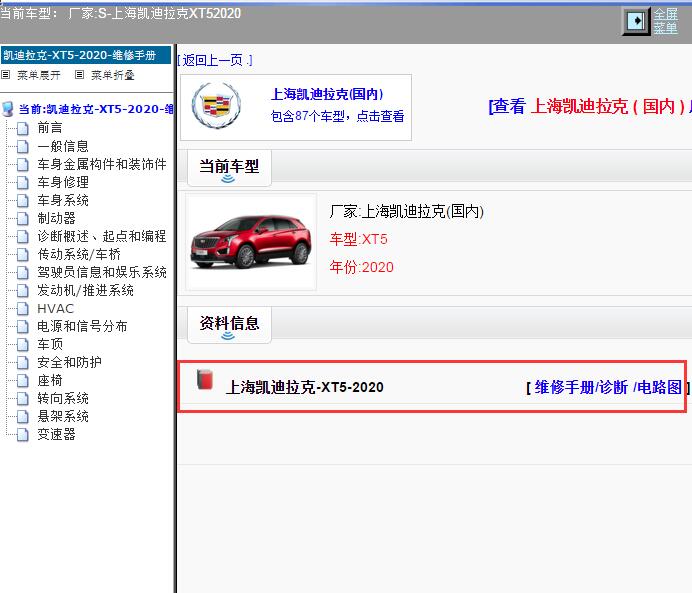Open 诊断概述、起点和编程 tree item

click(102, 236)
